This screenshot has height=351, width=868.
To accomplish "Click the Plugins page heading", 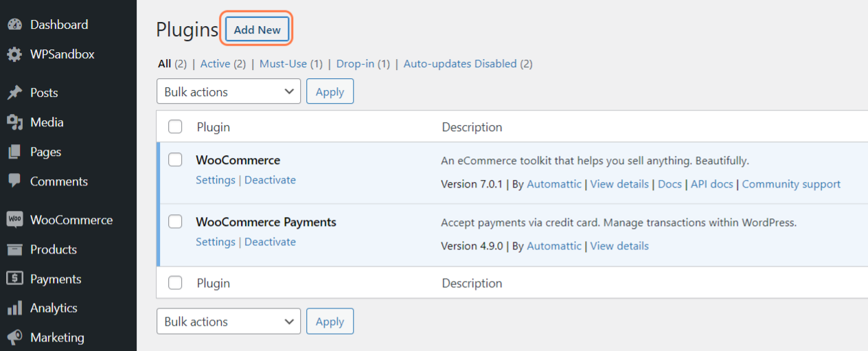I will (187, 30).
